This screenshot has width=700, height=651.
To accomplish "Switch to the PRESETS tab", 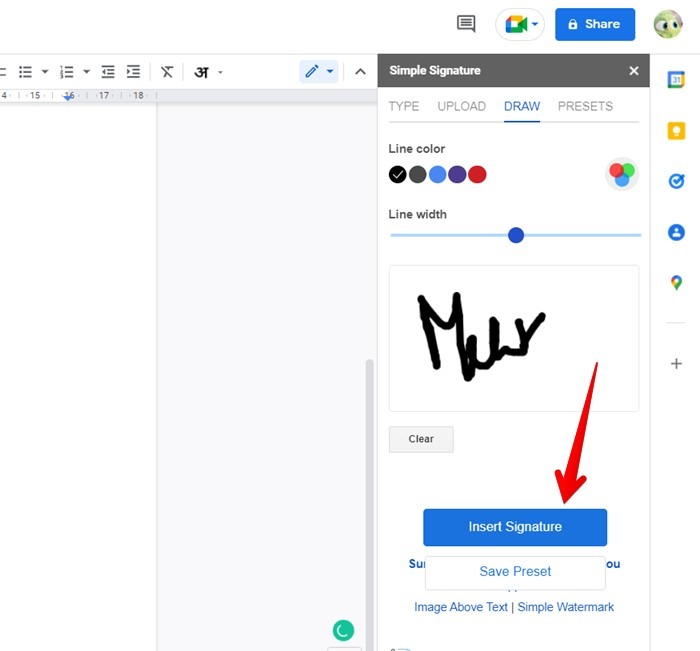I will click(x=585, y=106).
